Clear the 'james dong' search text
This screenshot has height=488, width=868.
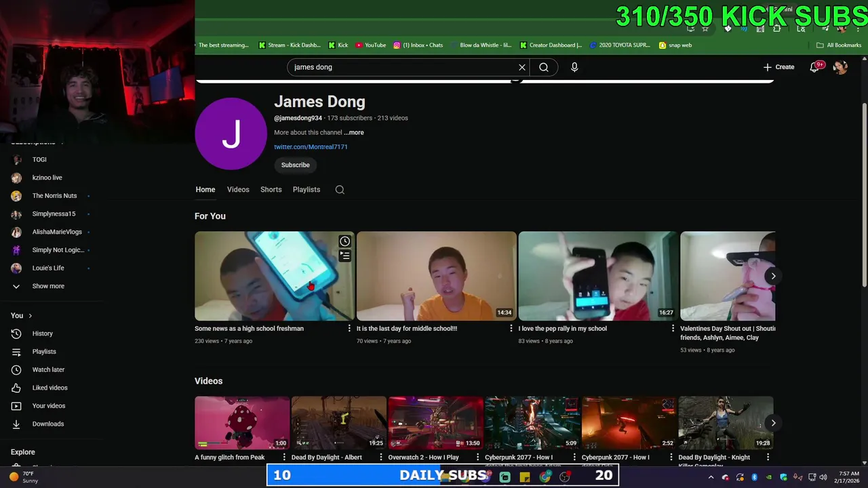click(x=522, y=67)
